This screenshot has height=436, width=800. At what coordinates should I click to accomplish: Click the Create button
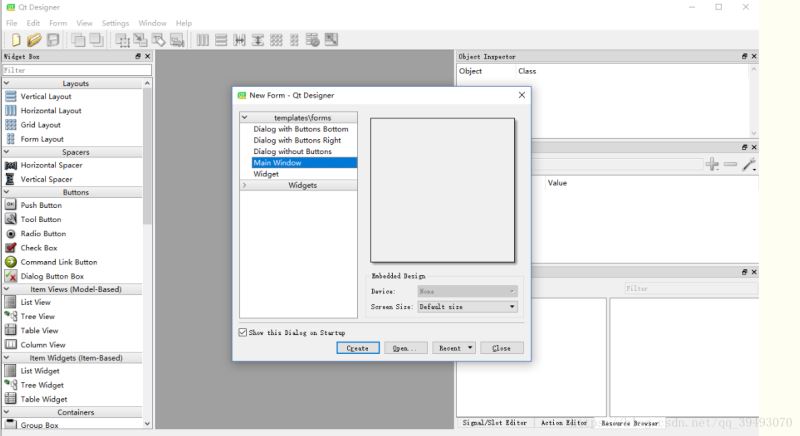(x=358, y=348)
